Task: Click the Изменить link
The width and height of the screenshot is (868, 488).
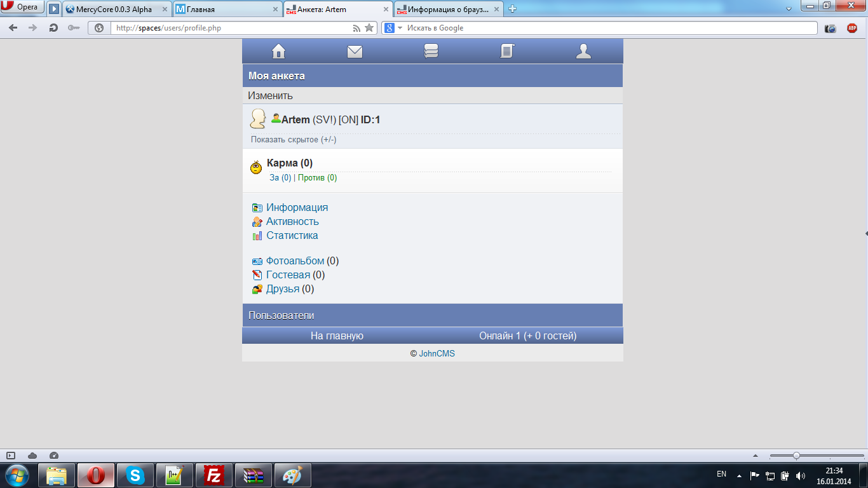Action: tap(270, 96)
